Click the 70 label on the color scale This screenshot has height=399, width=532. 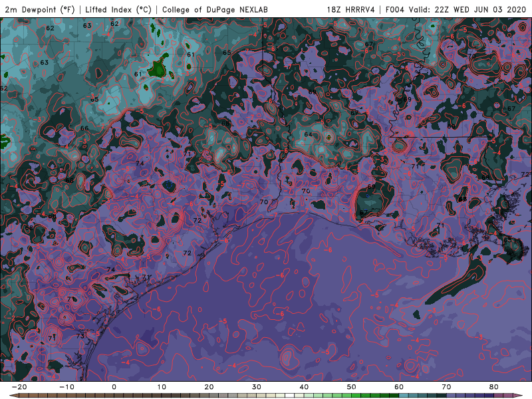446,387
